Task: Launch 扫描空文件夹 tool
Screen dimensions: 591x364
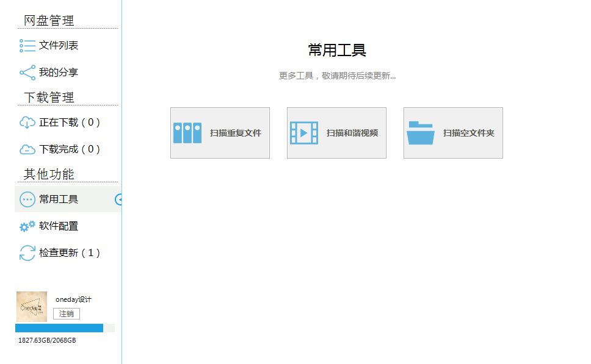Action: tap(453, 133)
